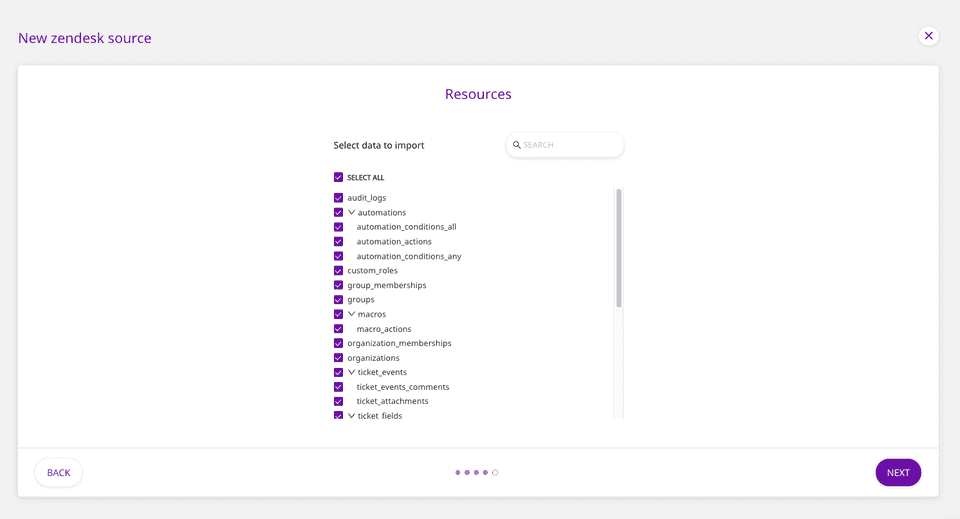
Task: Uncheck organization_memberships checkbox
Action: click(x=338, y=343)
